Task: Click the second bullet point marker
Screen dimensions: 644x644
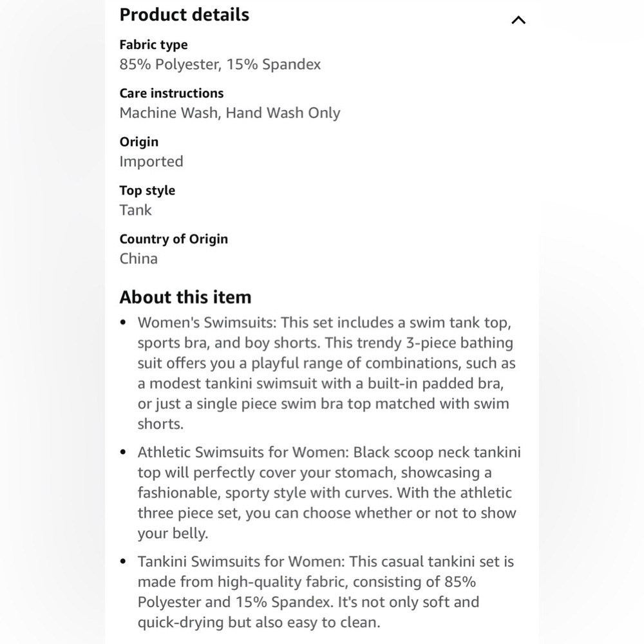Action: tap(123, 452)
